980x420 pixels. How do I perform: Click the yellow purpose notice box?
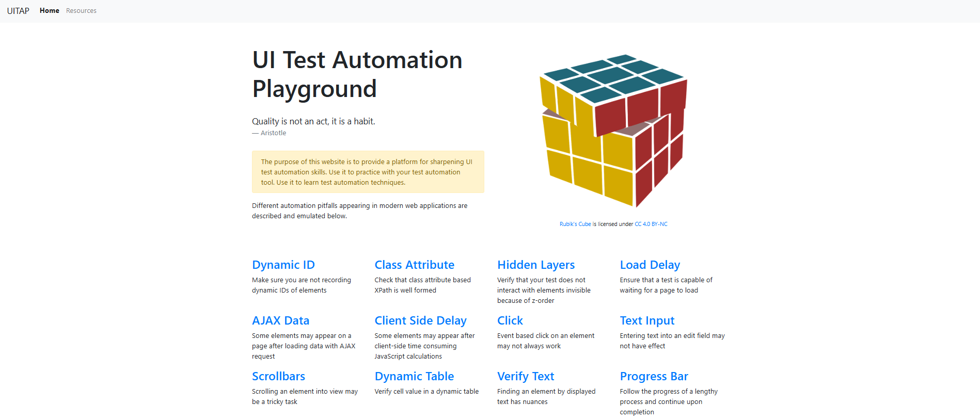coord(368,172)
